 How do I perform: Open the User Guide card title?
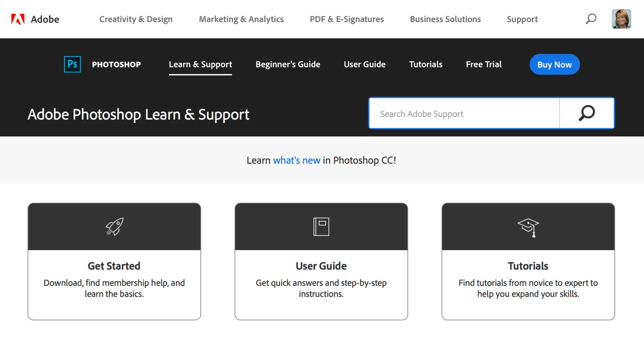[x=321, y=266]
